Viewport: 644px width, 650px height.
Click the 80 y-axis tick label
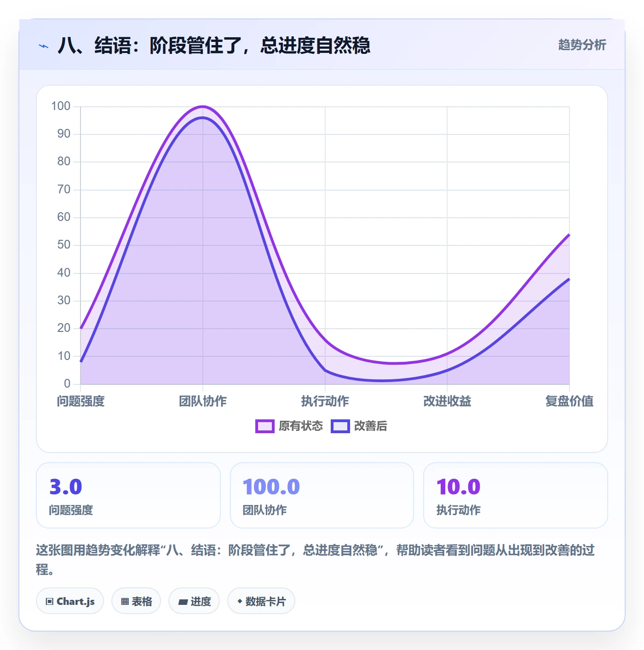tap(64, 162)
